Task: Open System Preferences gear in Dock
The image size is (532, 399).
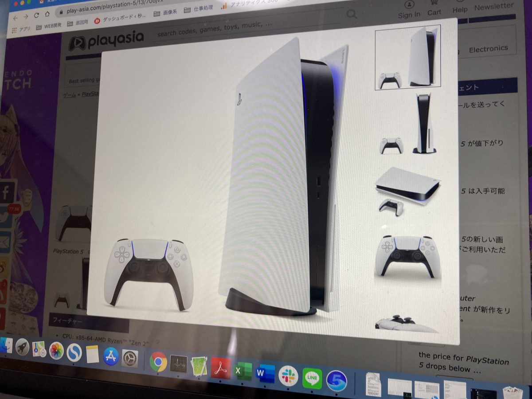Action: click(130, 358)
